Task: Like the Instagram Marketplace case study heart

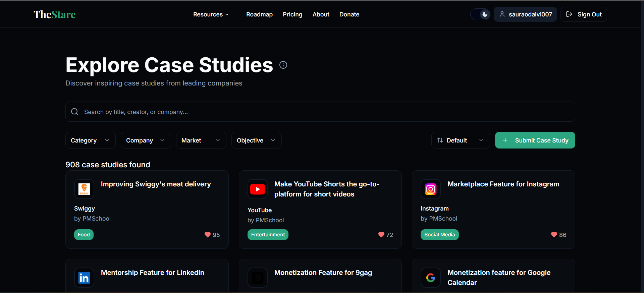Action: (554, 235)
